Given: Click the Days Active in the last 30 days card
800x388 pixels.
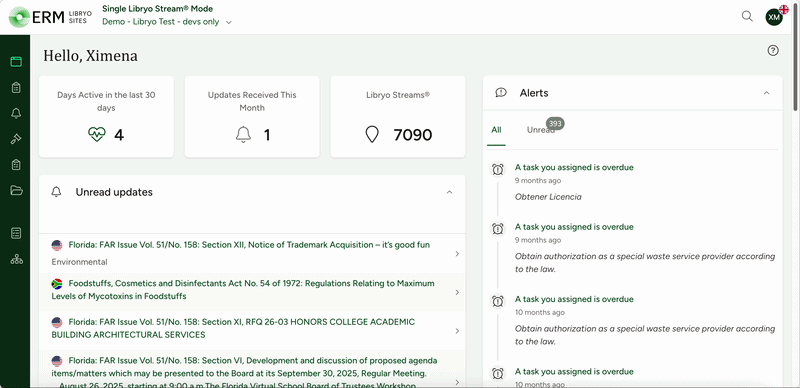Looking at the screenshot, I should click(106, 117).
